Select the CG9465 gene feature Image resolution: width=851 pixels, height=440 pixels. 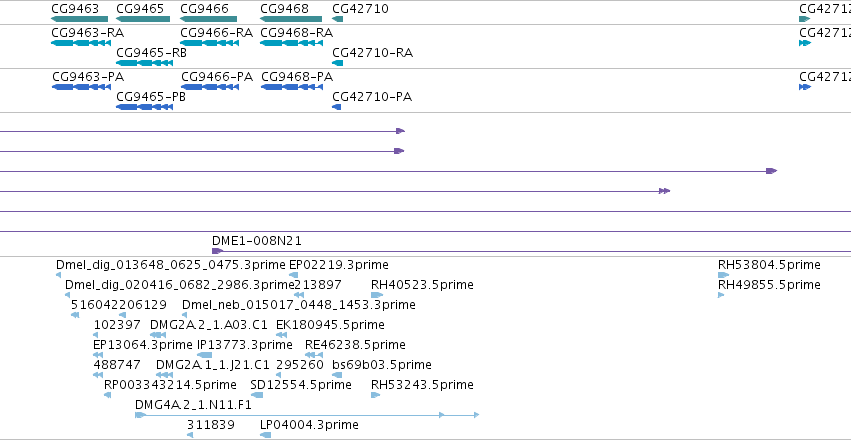click(143, 20)
